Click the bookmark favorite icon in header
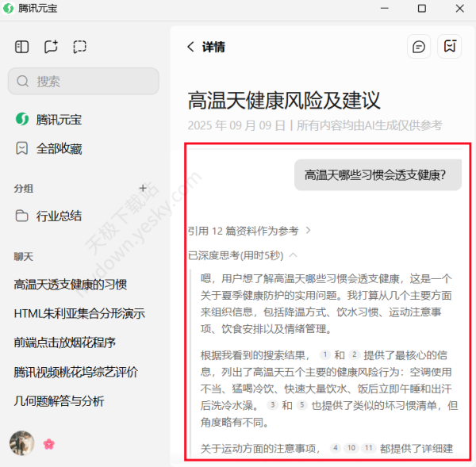The image size is (476, 467). 450,47
